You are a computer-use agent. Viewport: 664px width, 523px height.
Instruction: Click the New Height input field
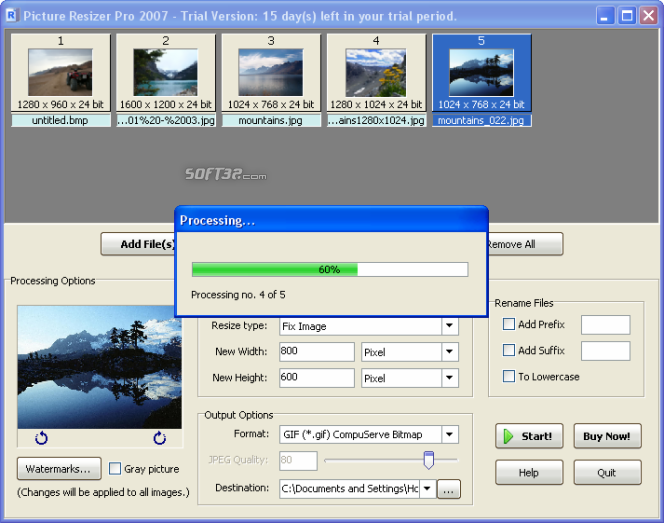317,378
